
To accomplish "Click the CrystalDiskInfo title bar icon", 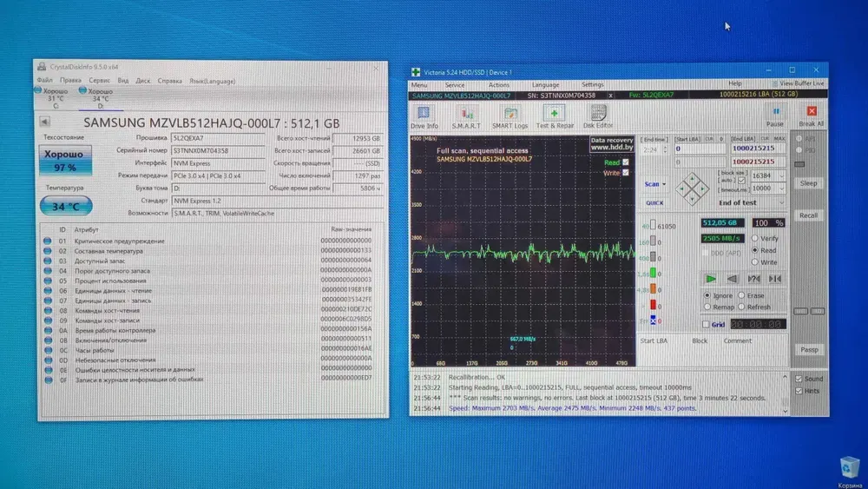I will [42, 67].
